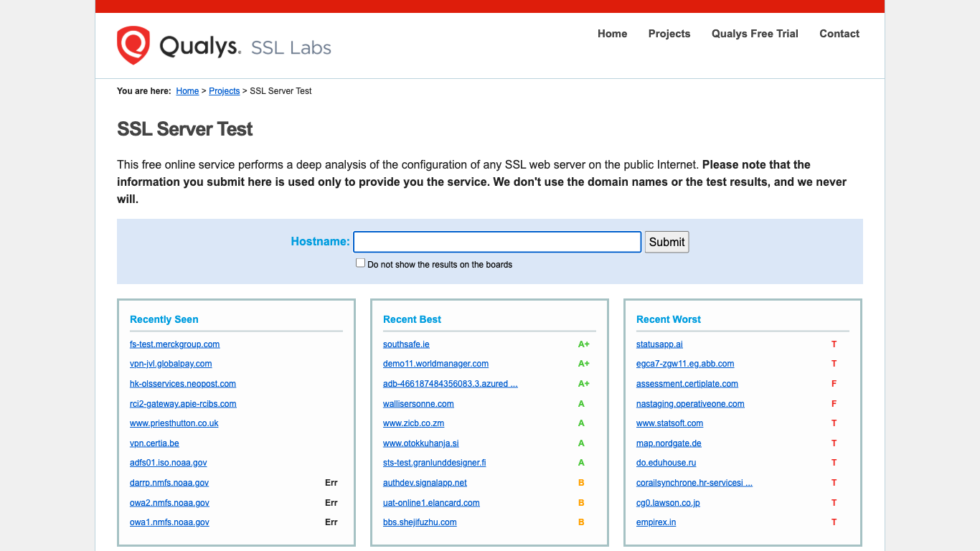Open assessment.certiplate.com link
The width and height of the screenshot is (980, 551).
point(687,384)
